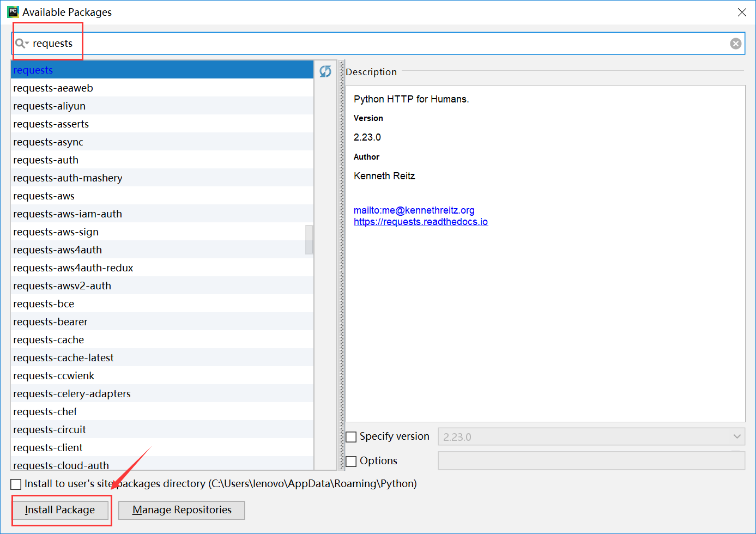Click the Python HTTP for Humans description
The height and width of the screenshot is (534, 756).
411,99
